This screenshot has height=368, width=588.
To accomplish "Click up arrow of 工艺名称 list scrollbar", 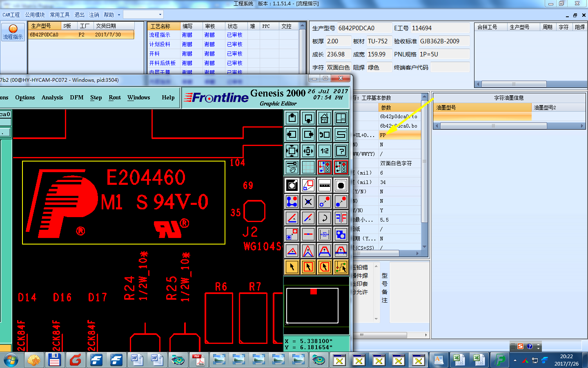I will pos(302,26).
